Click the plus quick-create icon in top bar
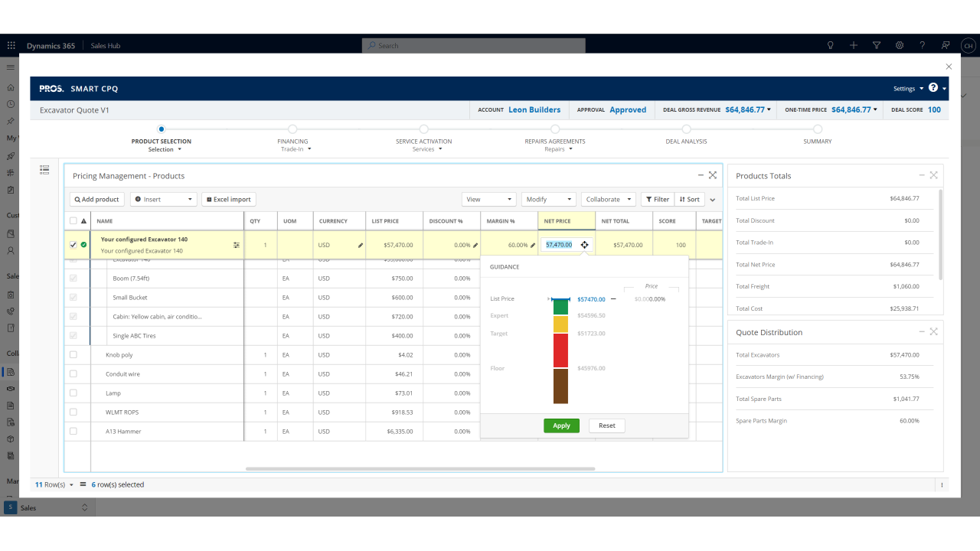Viewport: 980px width, 551px height. [854, 46]
